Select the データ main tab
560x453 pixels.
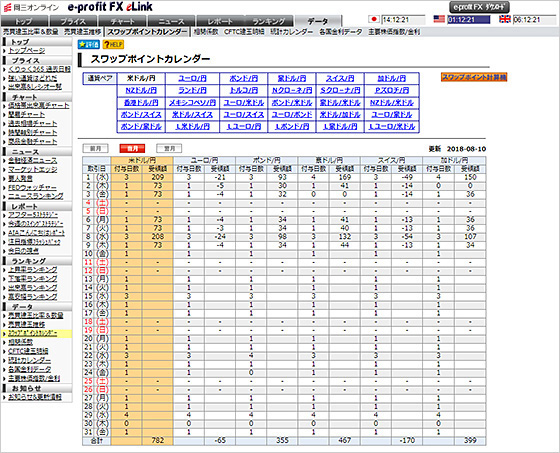click(x=318, y=21)
